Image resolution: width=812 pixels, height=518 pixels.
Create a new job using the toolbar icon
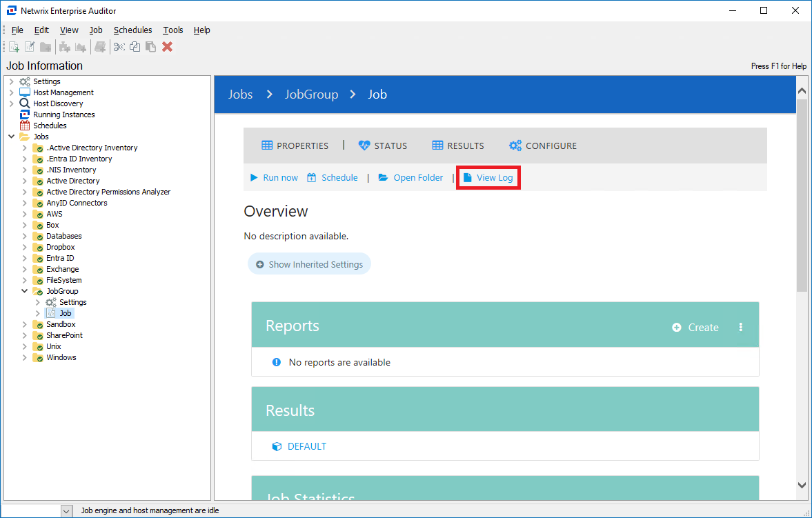pos(14,46)
